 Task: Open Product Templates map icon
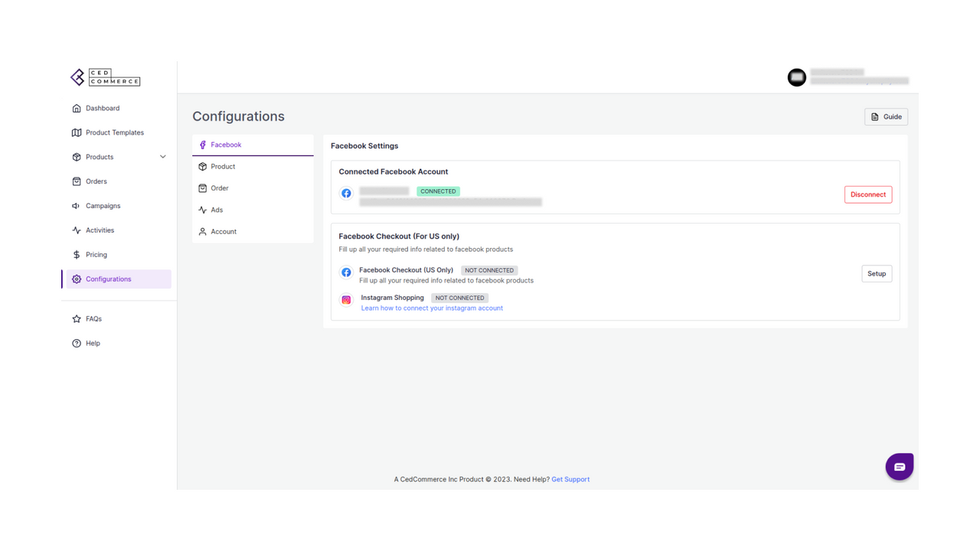tap(77, 133)
